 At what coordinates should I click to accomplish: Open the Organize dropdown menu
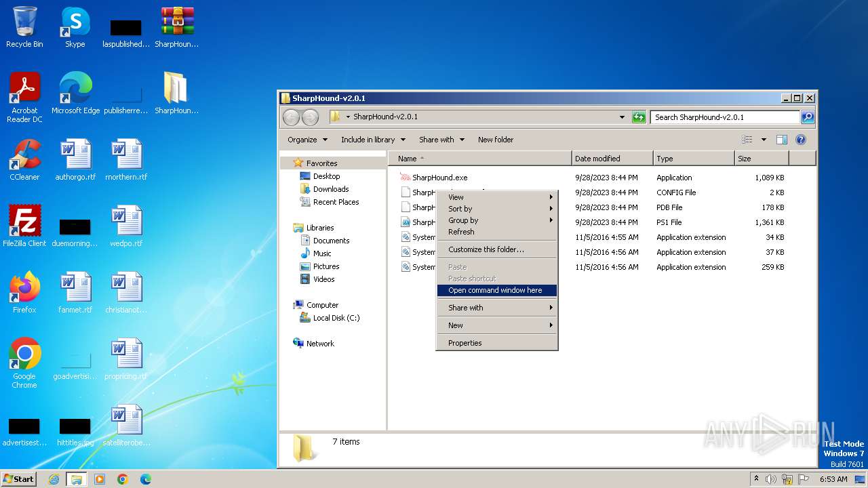(x=307, y=140)
